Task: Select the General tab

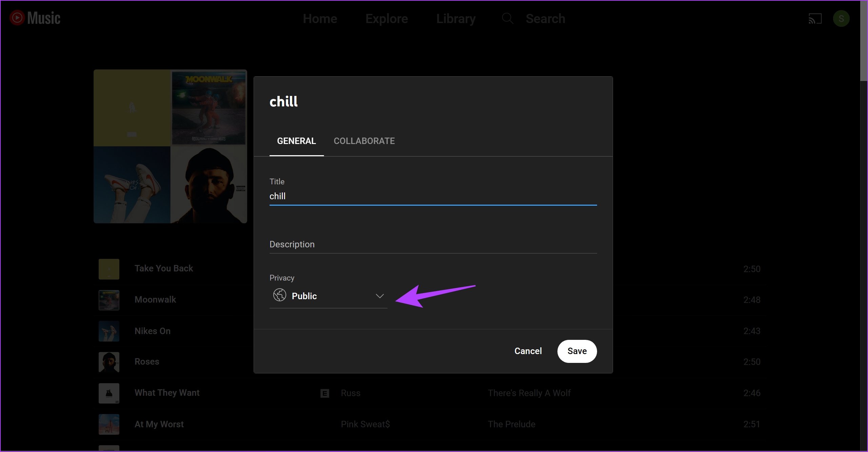Action: pos(296,141)
